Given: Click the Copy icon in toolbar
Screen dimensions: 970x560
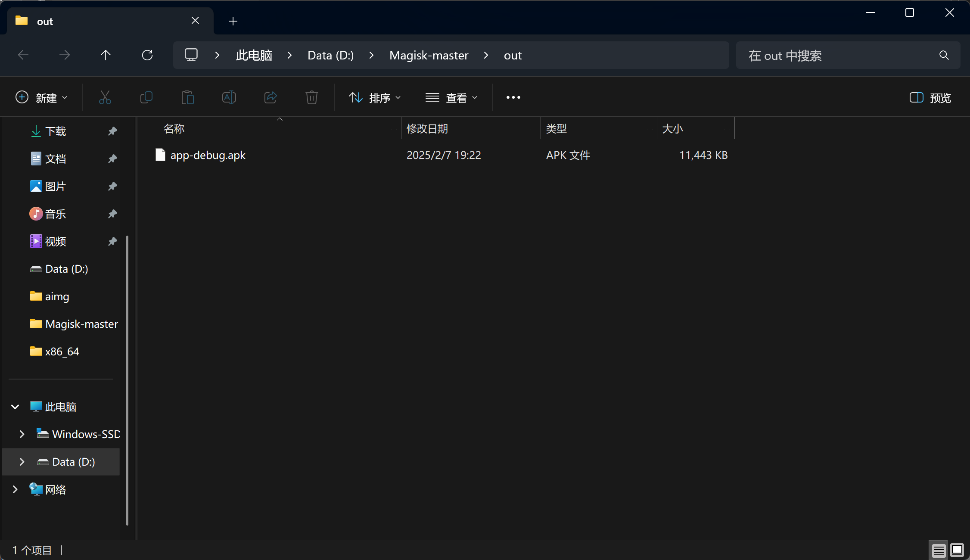Looking at the screenshot, I should coord(146,98).
